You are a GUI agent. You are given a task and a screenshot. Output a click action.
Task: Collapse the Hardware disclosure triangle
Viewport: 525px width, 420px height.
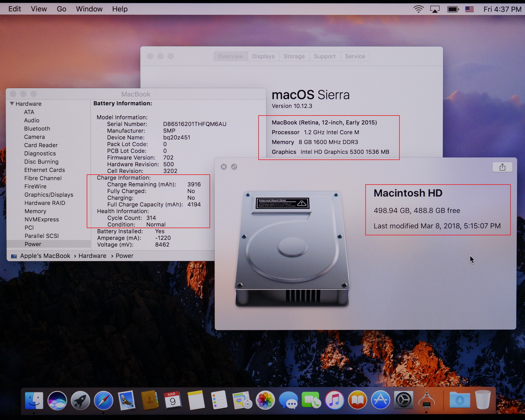click(12, 103)
